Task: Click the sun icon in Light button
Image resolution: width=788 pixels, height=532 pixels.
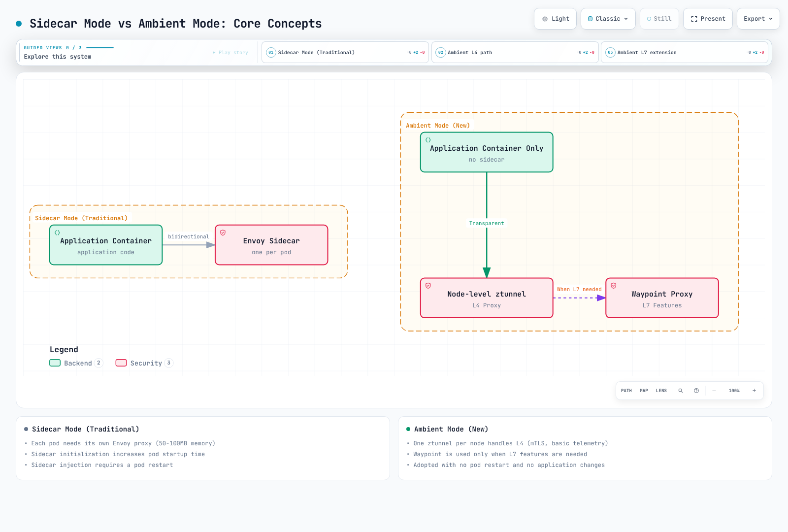Action: [x=545, y=19]
